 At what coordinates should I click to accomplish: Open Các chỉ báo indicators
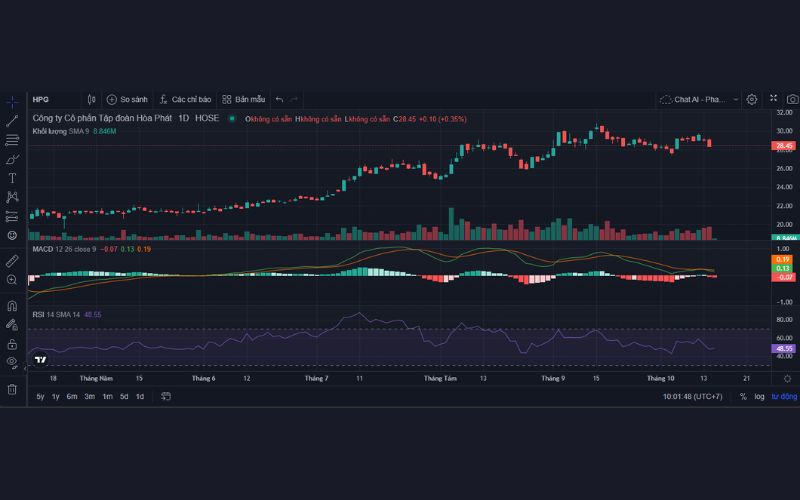(x=185, y=100)
